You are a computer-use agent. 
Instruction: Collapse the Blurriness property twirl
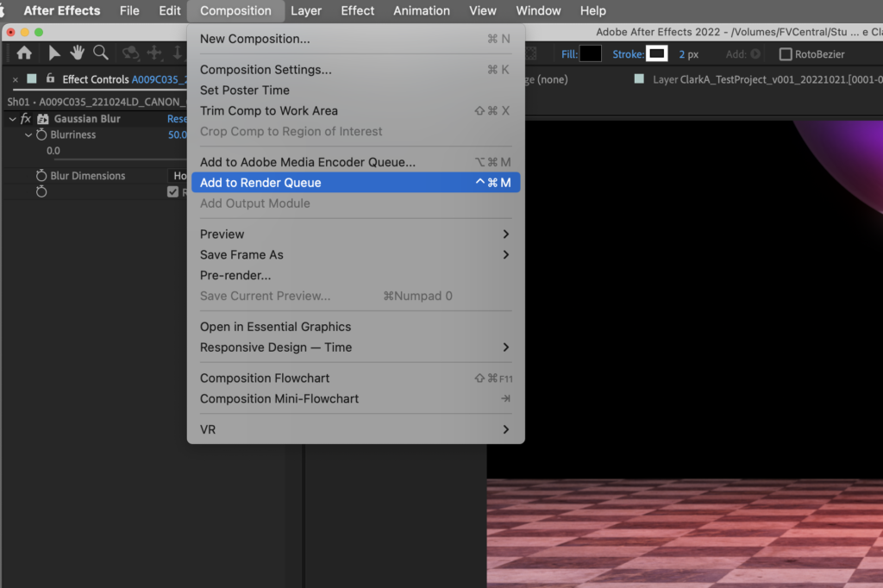28,135
